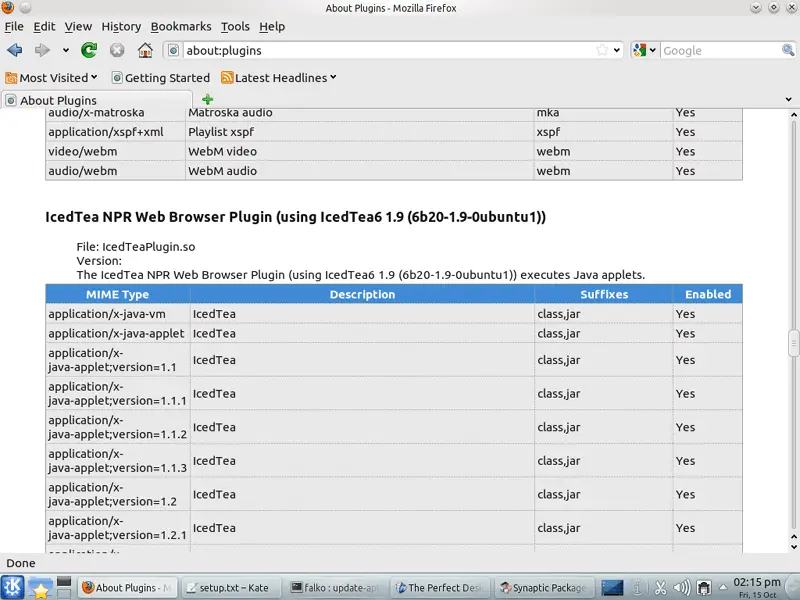This screenshot has width=800, height=600.
Task: Click the bottom scroll down arrow
Action: [x=793, y=546]
